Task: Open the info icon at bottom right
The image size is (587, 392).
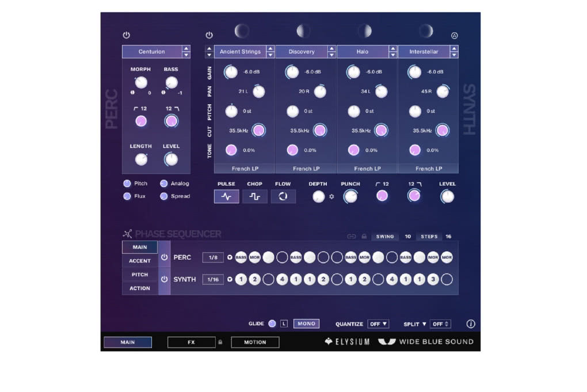Action: pos(471,324)
